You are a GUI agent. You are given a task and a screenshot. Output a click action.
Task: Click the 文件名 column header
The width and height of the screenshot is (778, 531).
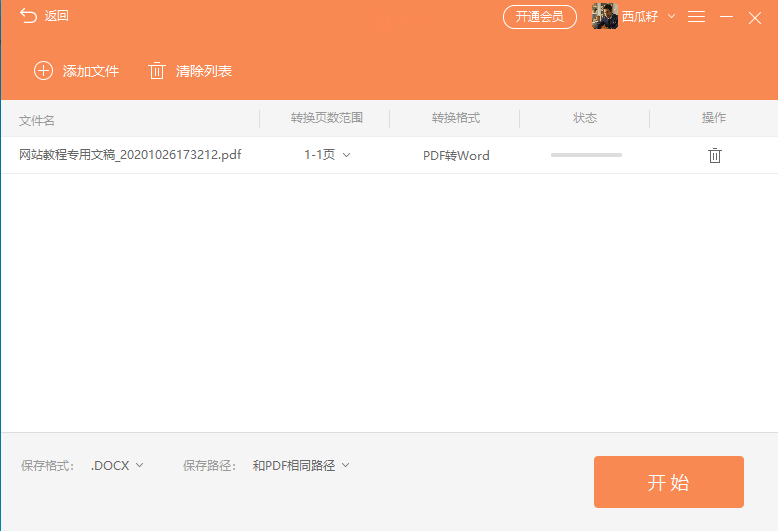[37, 120]
